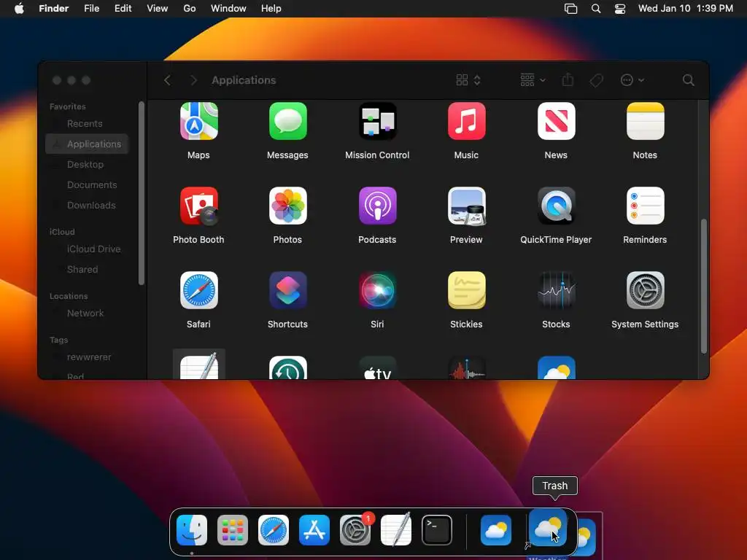Image resolution: width=747 pixels, height=560 pixels.
Task: Select the Time Machine app icon
Action: (x=287, y=367)
